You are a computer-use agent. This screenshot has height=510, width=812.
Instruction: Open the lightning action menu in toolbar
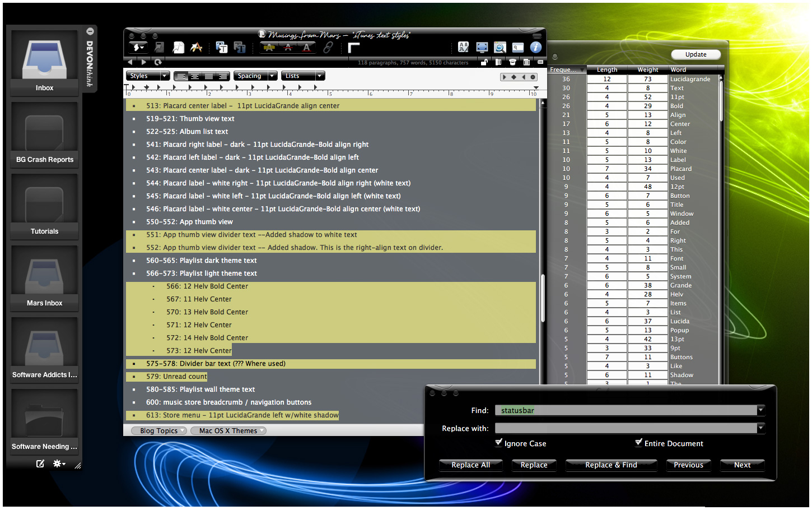138,48
